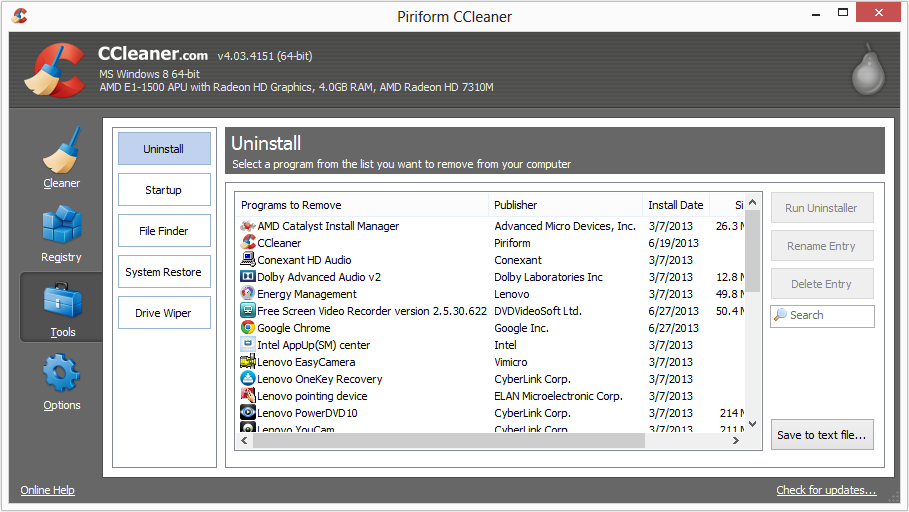
Task: Click the vertical scrollbar down arrow
Action: tap(753, 424)
